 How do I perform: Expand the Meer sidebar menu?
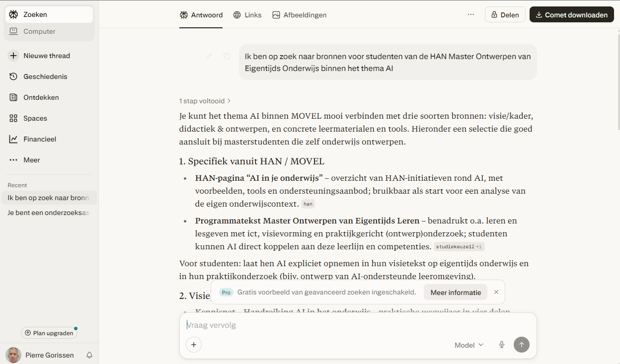tap(32, 160)
